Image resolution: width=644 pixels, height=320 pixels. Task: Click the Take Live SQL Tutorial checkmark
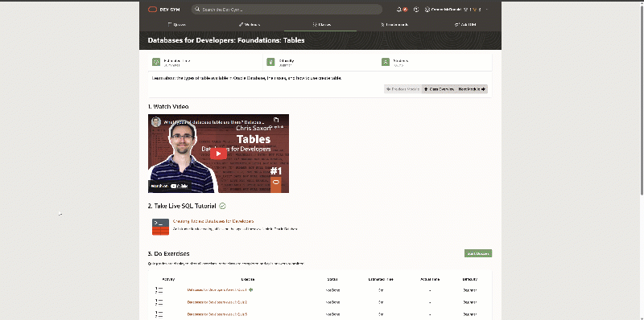point(222,206)
